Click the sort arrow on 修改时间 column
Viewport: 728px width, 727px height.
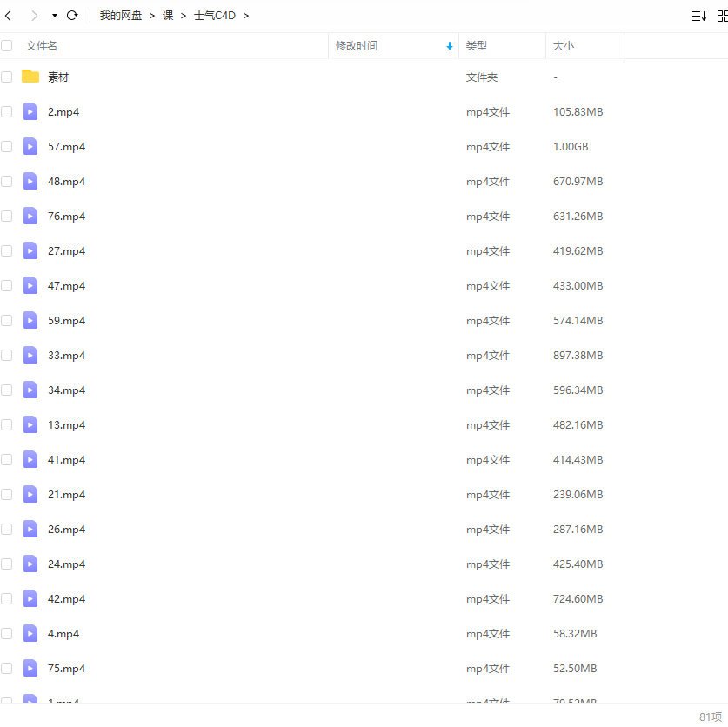click(449, 45)
